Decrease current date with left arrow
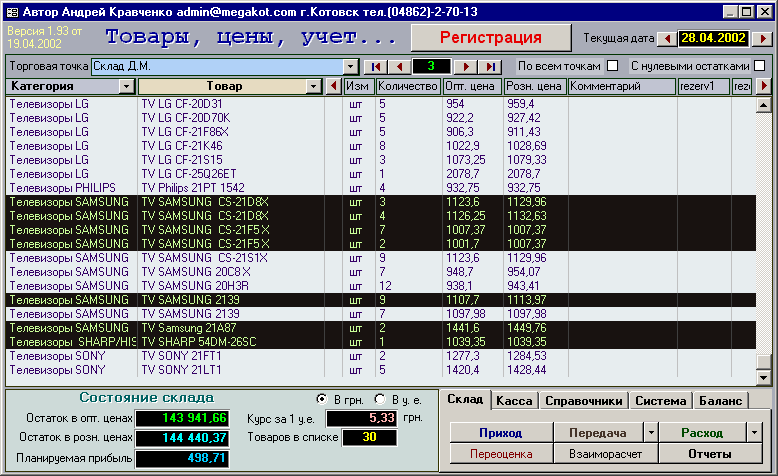Viewport: 778px width, 476px height. [667, 38]
